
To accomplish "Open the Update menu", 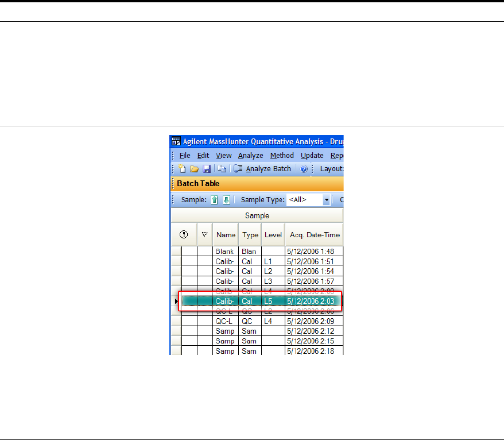I will point(312,156).
